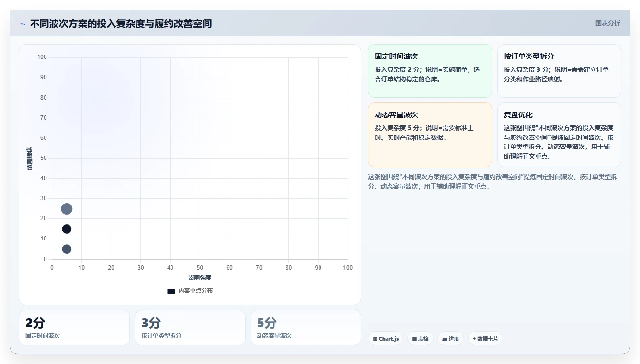Click the 数据卡片 tag

(x=485, y=339)
